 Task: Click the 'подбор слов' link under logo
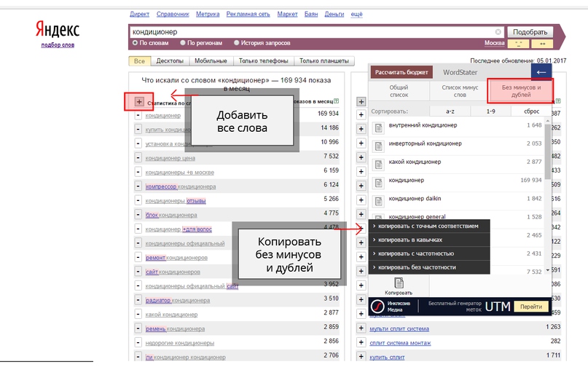tap(58, 44)
